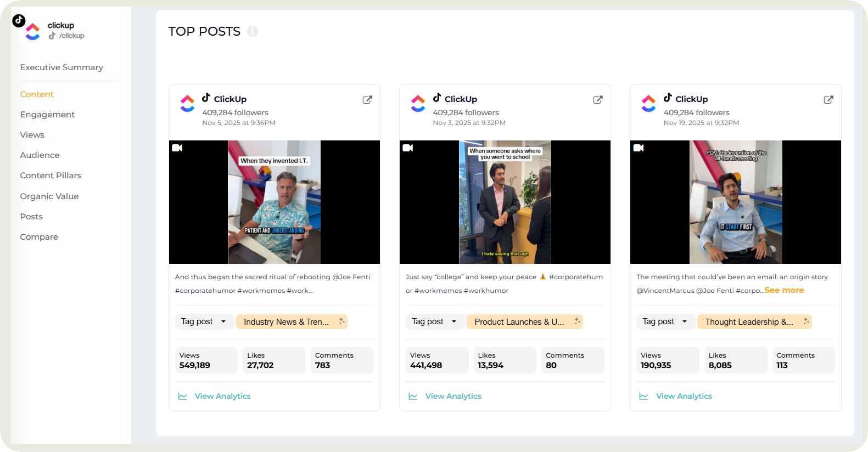Click the info icon next to TOP POSTS
This screenshot has width=868, height=452.
[253, 31]
